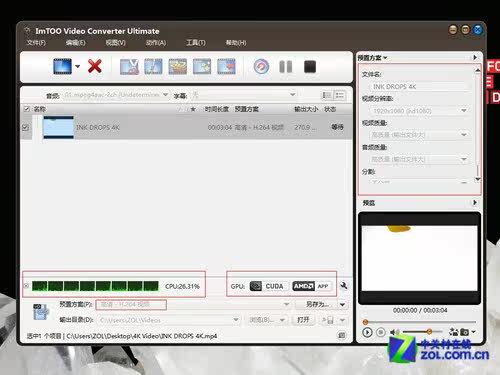Screen dimensions: 500x375
Task: Stop the conversion with black square
Action: [310, 67]
